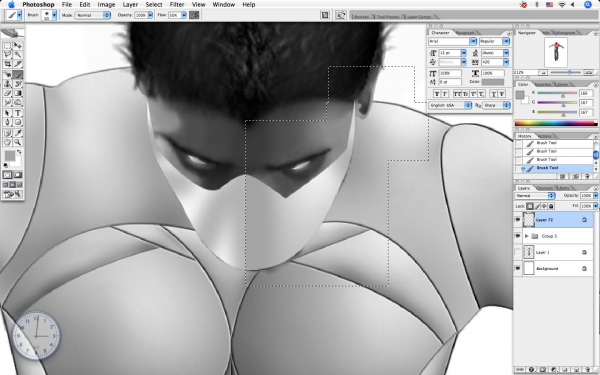
Task: Switch to the Histogram tab
Action: click(565, 33)
